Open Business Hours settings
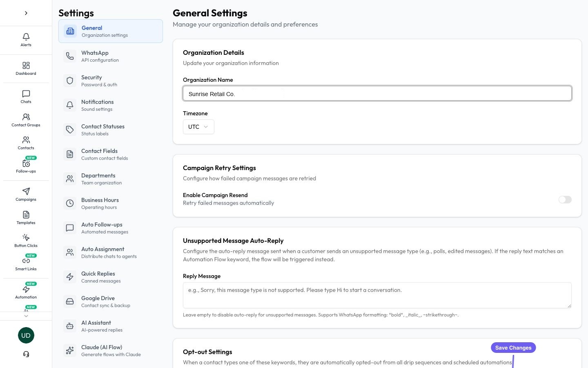The width and height of the screenshot is (588, 368). [x=111, y=203]
